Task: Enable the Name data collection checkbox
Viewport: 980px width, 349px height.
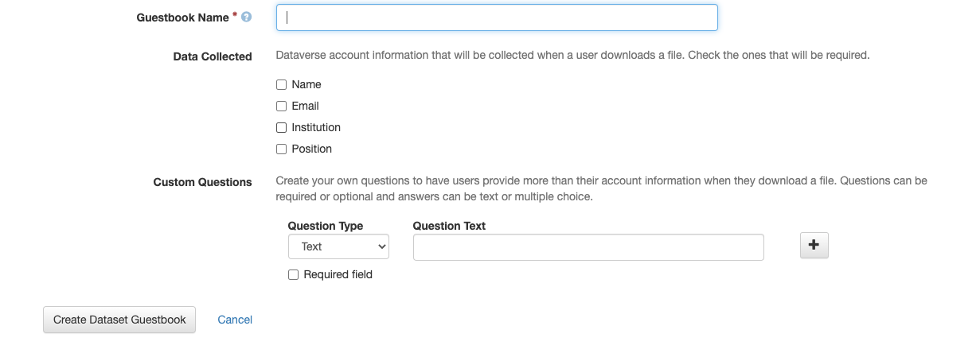Action: (x=281, y=85)
